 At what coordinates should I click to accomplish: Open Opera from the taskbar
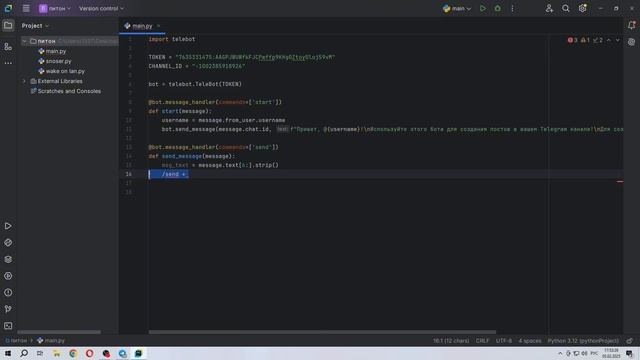pyautogui.click(x=89, y=353)
